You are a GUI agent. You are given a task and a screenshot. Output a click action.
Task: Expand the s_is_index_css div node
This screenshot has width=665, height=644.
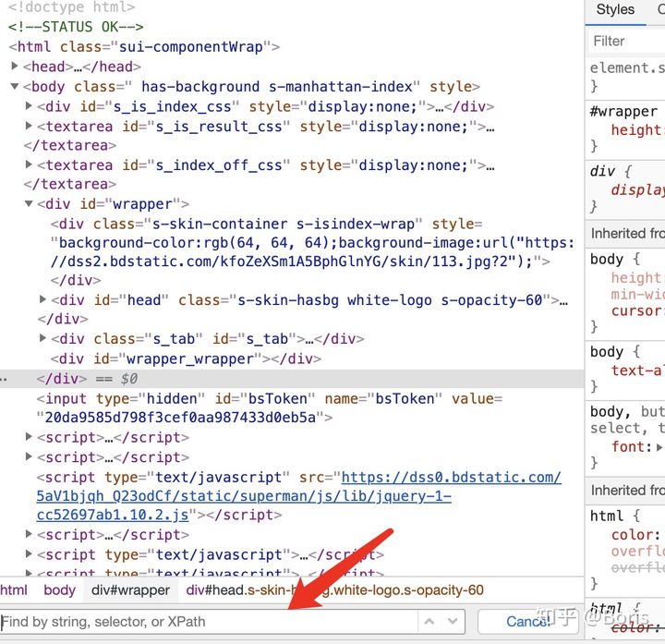point(29,105)
